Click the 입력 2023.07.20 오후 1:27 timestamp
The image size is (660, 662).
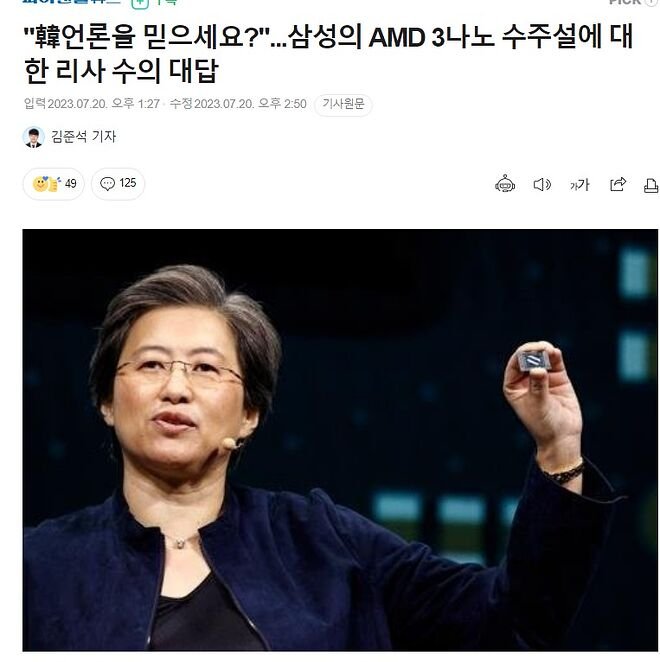click(x=92, y=103)
